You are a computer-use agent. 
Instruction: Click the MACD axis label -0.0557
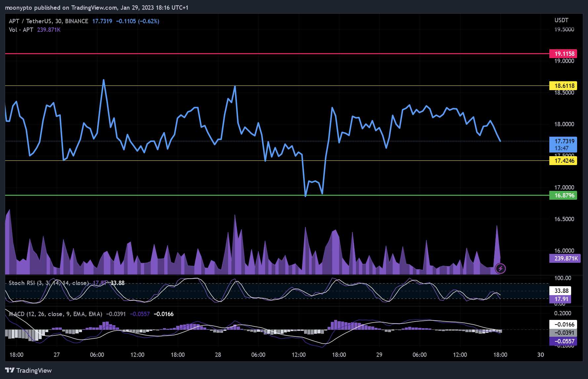(x=563, y=341)
